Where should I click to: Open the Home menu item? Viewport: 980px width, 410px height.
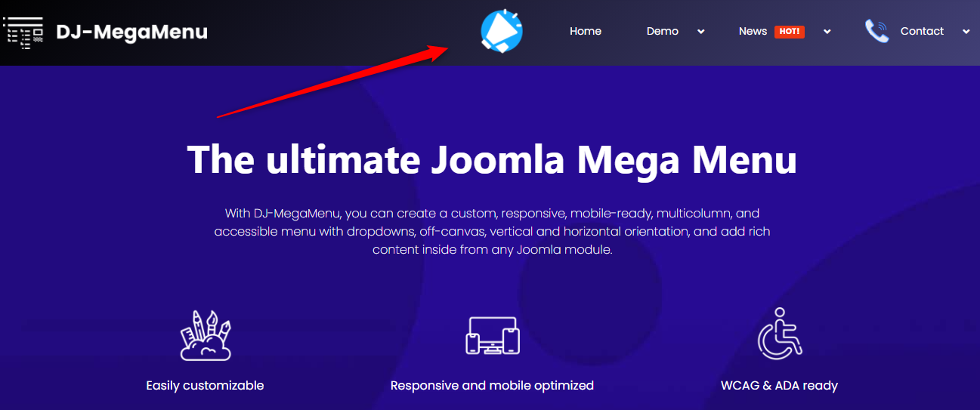point(586,31)
